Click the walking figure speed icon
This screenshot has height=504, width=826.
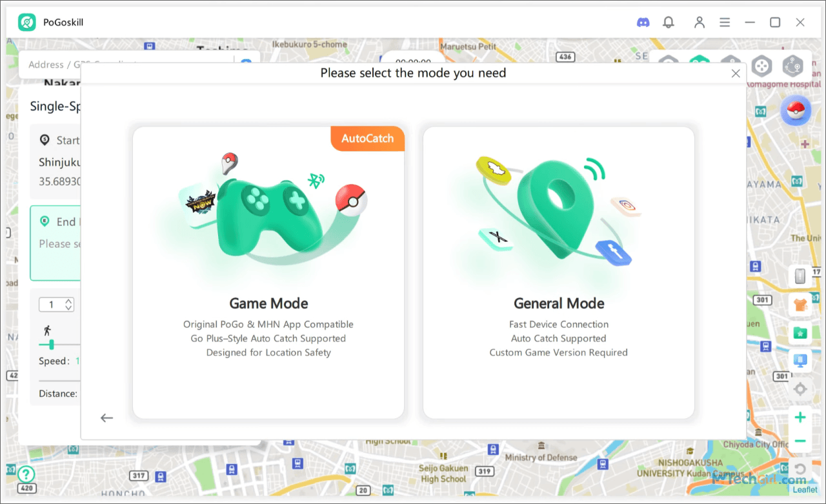coord(47,330)
